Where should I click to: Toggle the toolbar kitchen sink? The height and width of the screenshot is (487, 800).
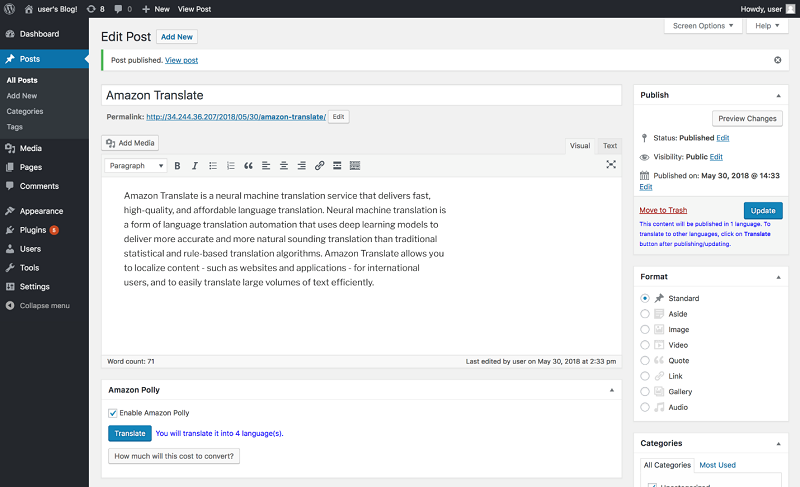[x=355, y=166]
